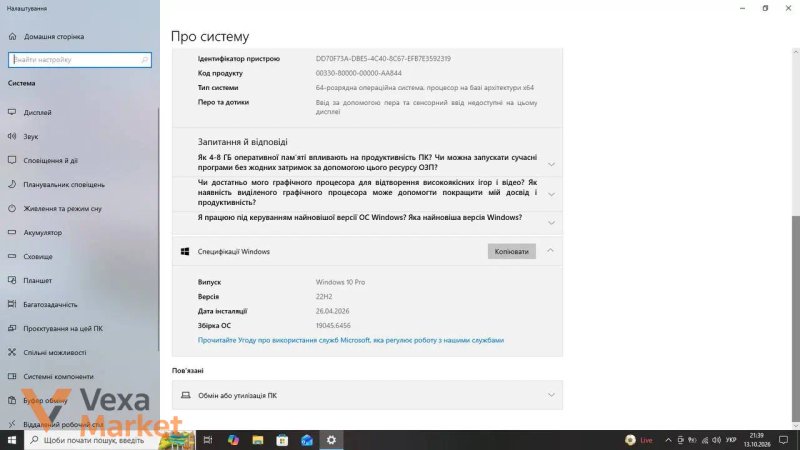Collapse the Специфікації Windows section

coord(550,251)
